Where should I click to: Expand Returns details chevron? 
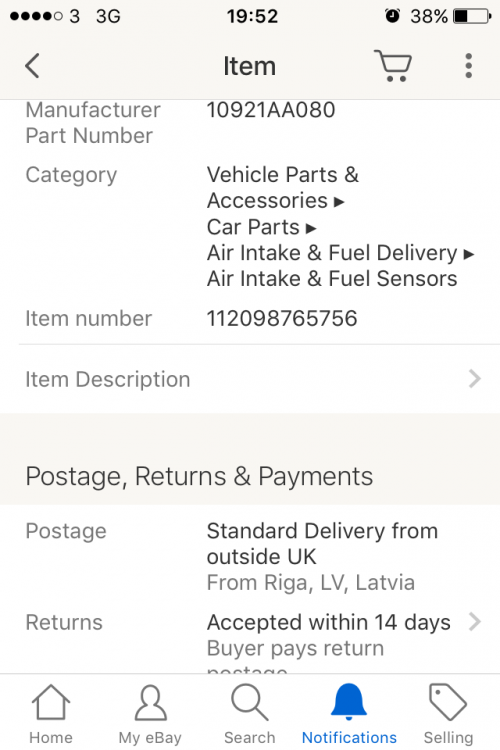click(x=474, y=622)
